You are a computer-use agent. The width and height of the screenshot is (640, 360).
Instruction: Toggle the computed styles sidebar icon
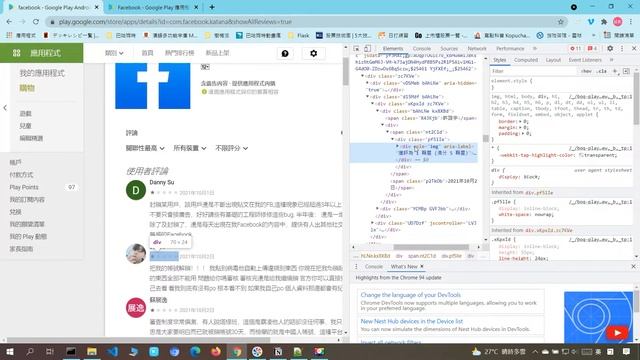[626, 71]
